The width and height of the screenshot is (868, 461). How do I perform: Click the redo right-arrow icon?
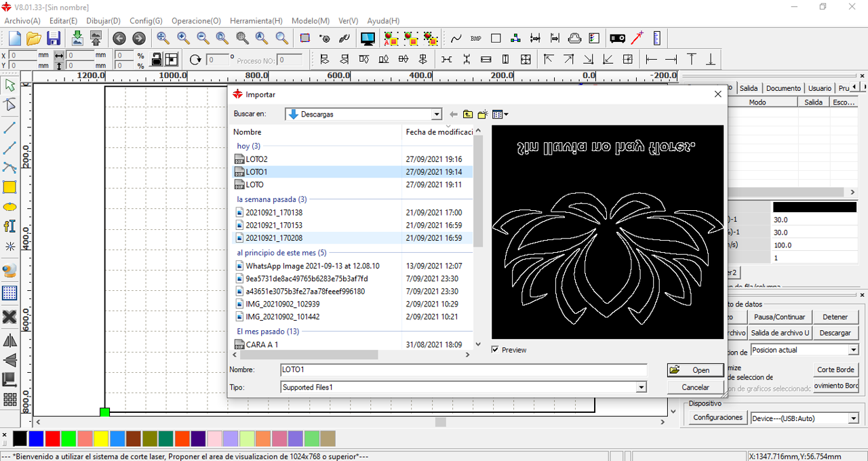[138, 39]
